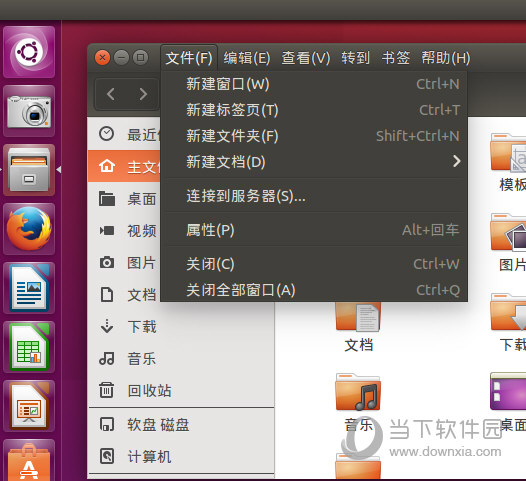Viewport: 526px width, 481px height.
Task: Click the 图片 camera icon in sidebar
Action: pos(107,262)
